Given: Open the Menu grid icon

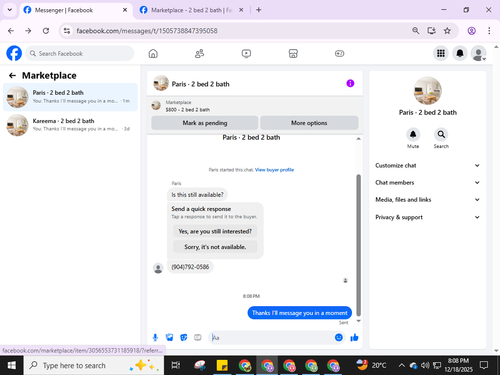Looking at the screenshot, I should point(441,53).
